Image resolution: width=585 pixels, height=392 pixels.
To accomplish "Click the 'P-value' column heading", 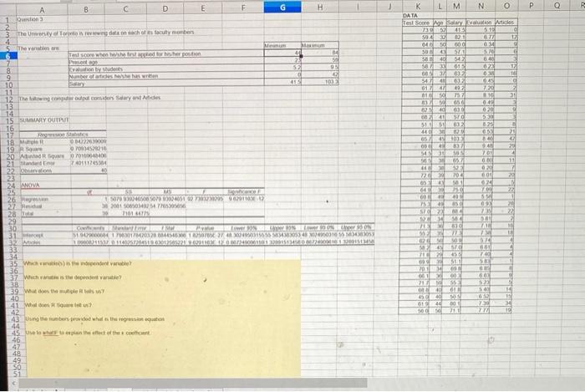I will click(205, 227).
